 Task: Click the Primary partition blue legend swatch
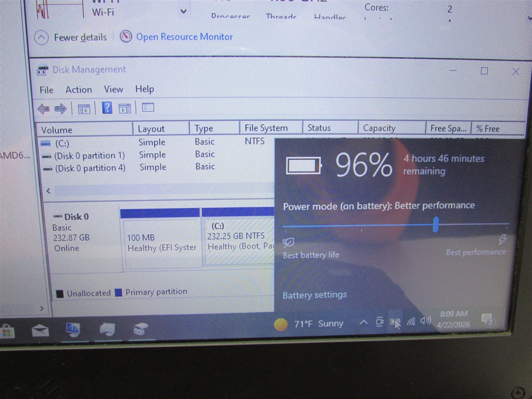pos(118,293)
